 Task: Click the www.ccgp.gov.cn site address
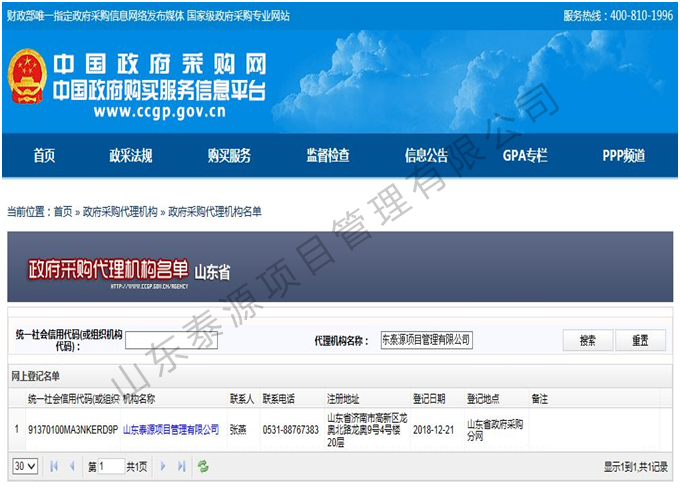(x=160, y=111)
